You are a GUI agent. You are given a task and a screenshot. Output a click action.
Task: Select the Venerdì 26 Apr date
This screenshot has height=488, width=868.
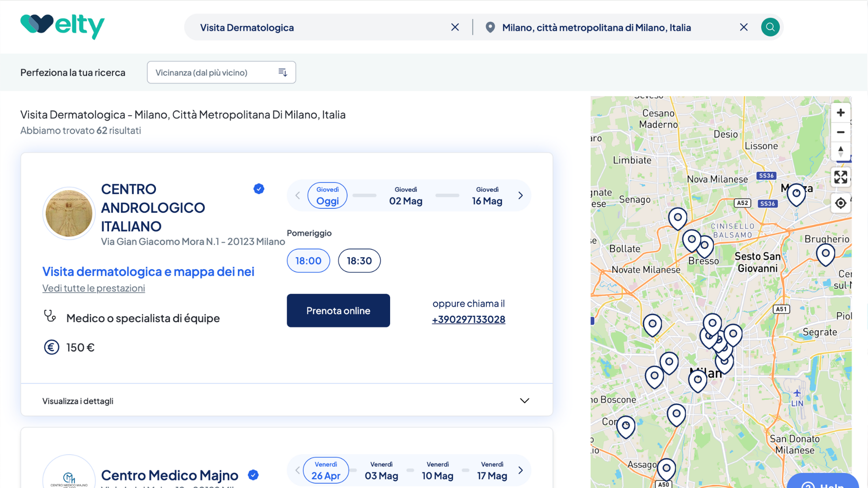point(325,470)
